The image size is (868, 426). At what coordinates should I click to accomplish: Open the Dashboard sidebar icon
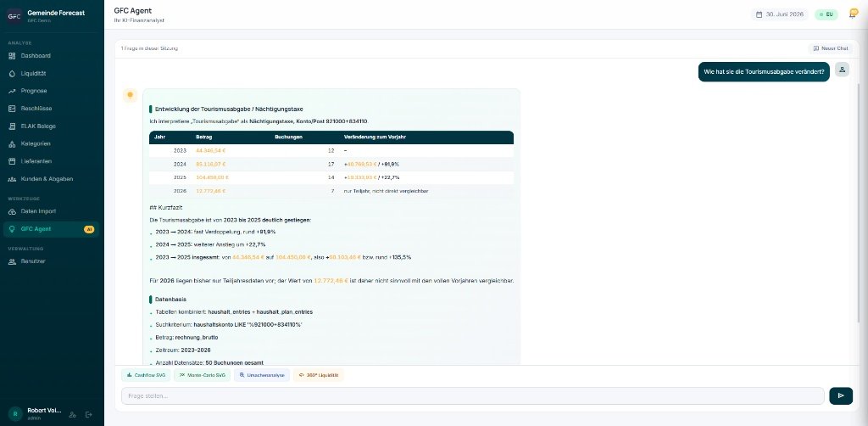coord(12,56)
